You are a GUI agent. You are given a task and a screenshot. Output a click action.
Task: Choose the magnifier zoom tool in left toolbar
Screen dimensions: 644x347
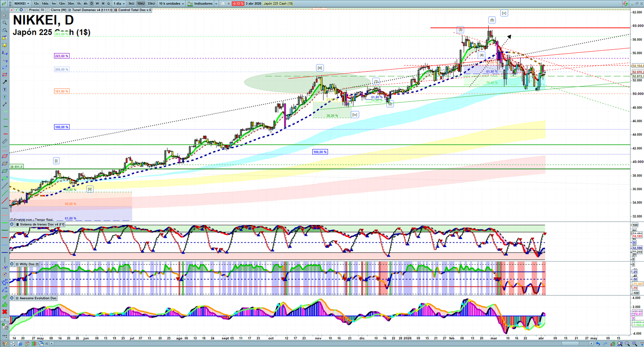(x=4, y=23)
